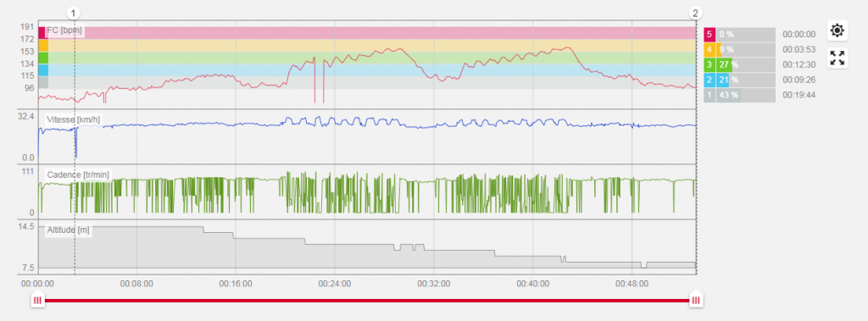This screenshot has width=868, height=321.
Task: Grab right range slider handle
Action: 696,300
